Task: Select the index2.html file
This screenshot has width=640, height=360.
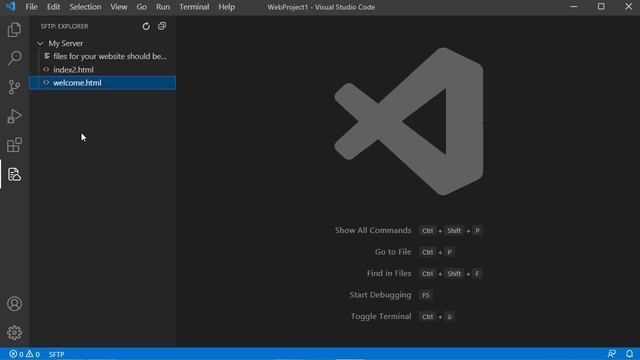Action: (102, 70)
